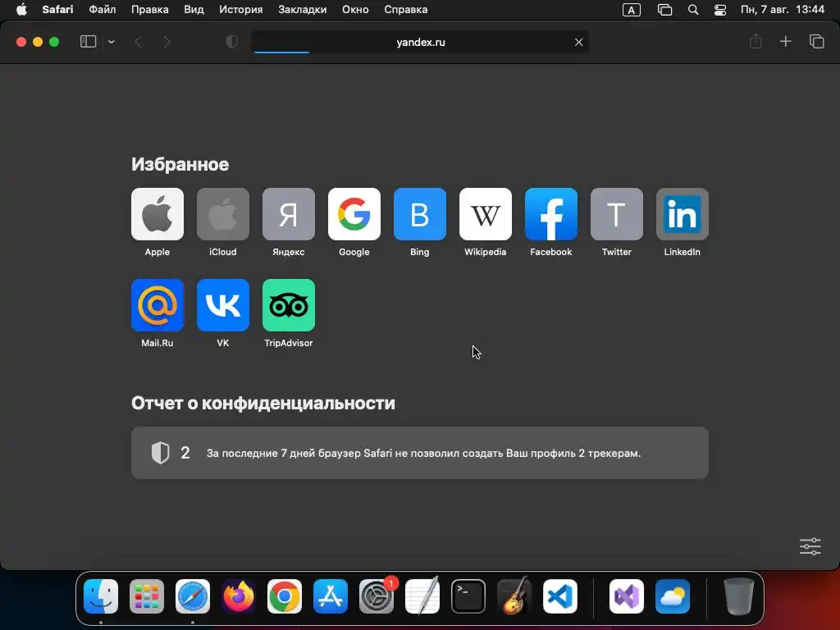Screen dimensions: 840x630
Task: Expand the sidebar tab groups dropdown arrow
Action: [111, 42]
